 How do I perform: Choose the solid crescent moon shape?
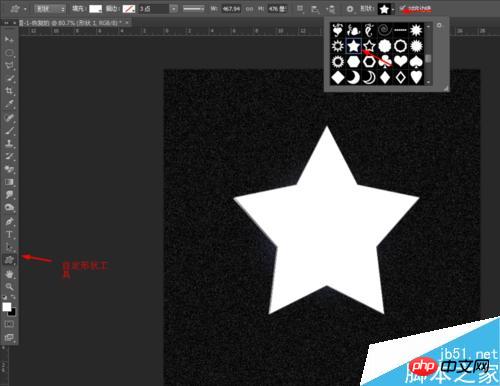[354, 77]
